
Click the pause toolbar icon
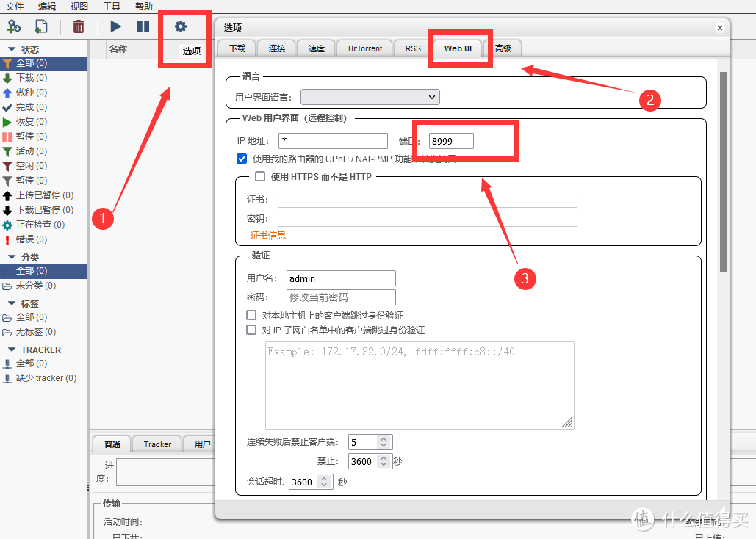coord(143,26)
